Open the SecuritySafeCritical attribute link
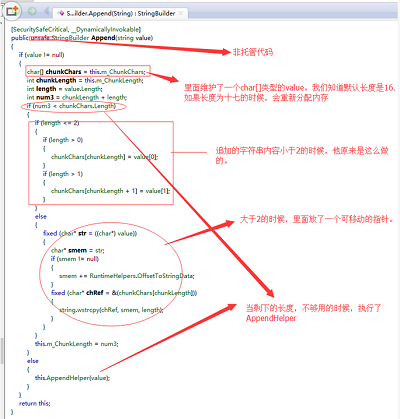The width and height of the screenshot is (400, 419). tap(39, 29)
